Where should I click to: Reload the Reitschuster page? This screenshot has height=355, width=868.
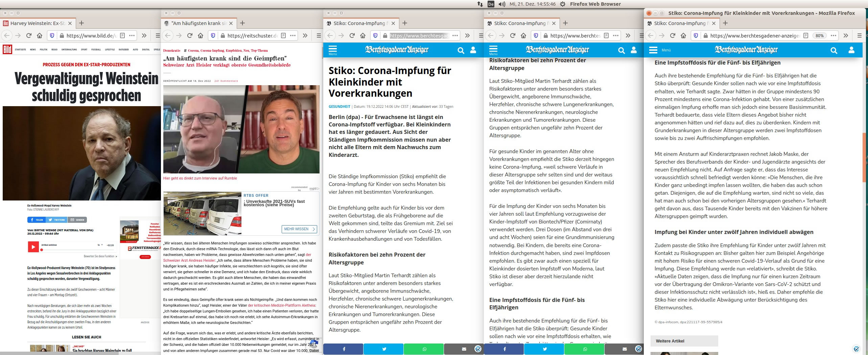click(190, 35)
